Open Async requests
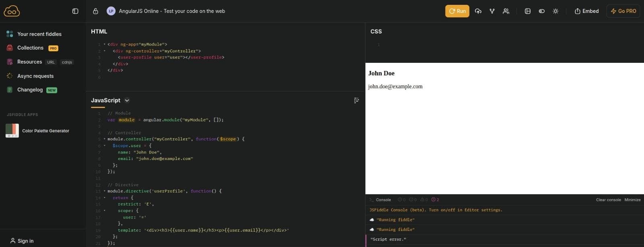 35,76
